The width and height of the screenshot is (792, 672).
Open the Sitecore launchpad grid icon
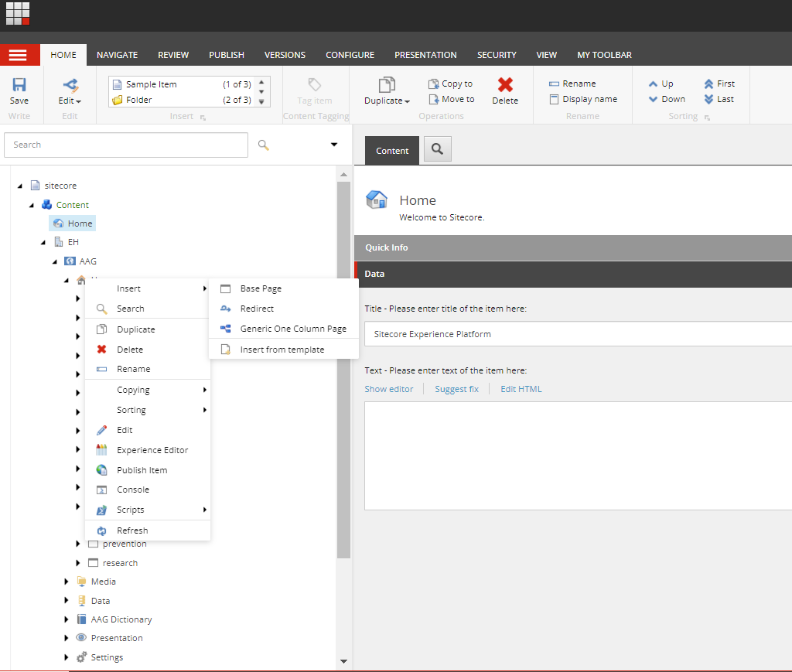pyautogui.click(x=18, y=14)
